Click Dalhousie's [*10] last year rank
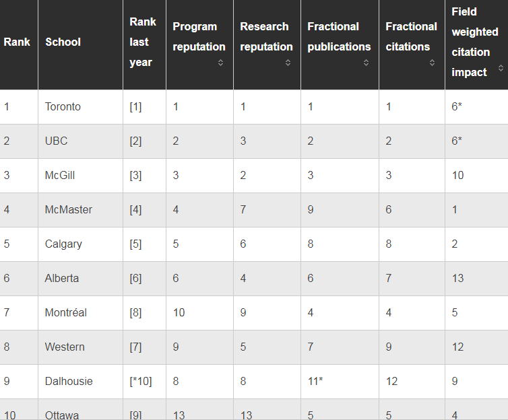The height and width of the screenshot is (420, 508). pos(141,382)
